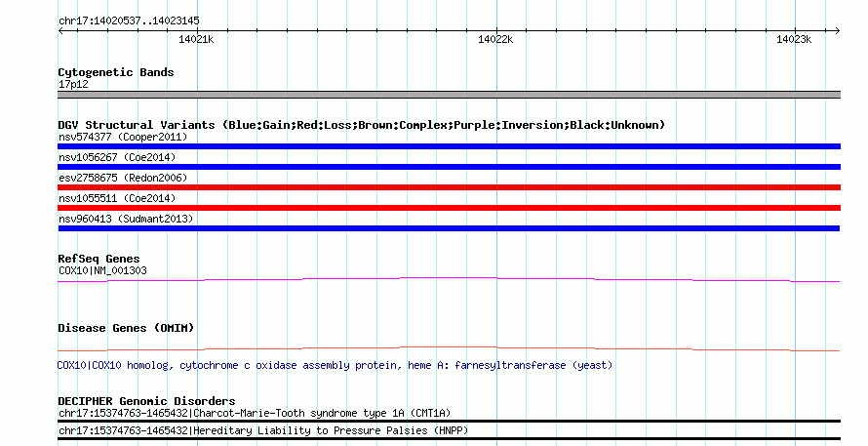Open the Disease Genes (OMIM) track heading
The width and height of the screenshot is (868, 446).
coord(126,328)
